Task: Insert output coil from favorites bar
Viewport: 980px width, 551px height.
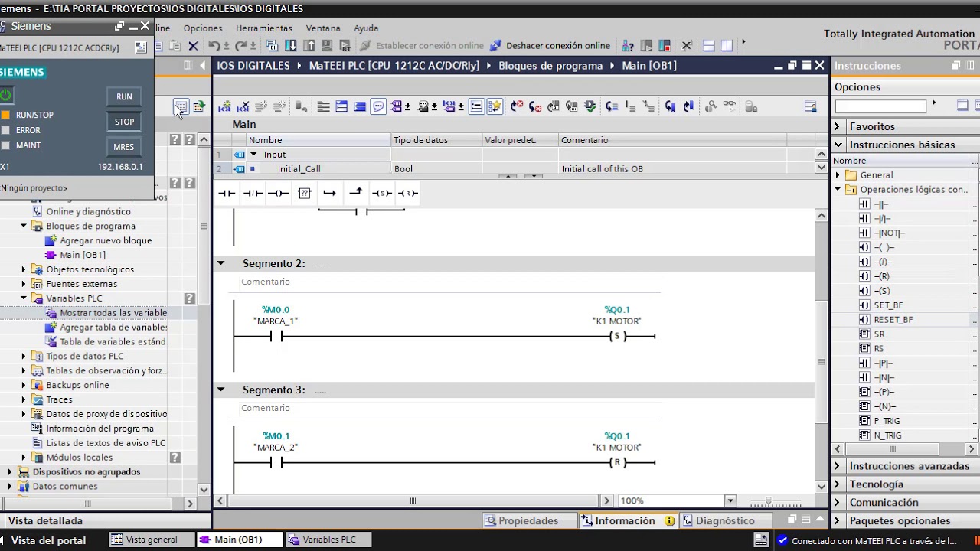Action: (279, 193)
